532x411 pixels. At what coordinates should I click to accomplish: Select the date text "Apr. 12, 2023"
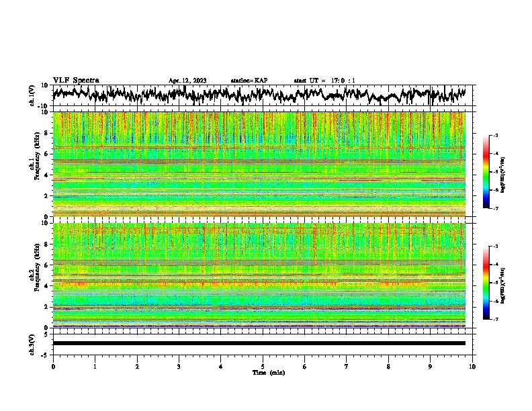[x=187, y=81]
